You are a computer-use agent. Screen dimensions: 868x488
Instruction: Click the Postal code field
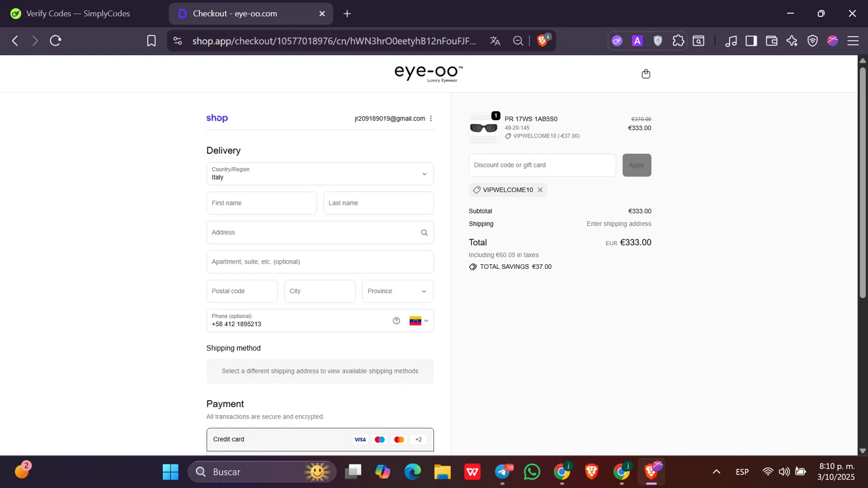click(x=242, y=291)
